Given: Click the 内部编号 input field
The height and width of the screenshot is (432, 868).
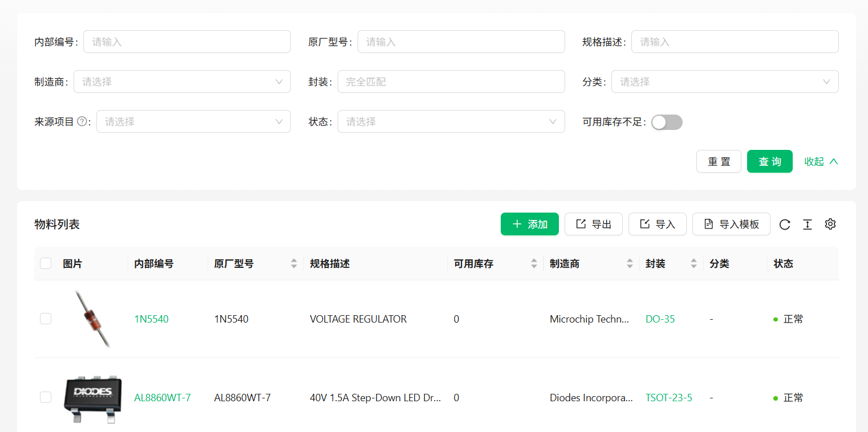Looking at the screenshot, I should pyautogui.click(x=187, y=42).
